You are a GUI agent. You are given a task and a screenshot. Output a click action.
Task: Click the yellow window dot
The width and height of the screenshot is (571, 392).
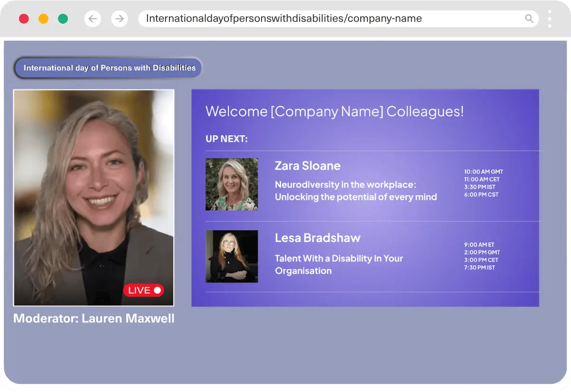43,19
